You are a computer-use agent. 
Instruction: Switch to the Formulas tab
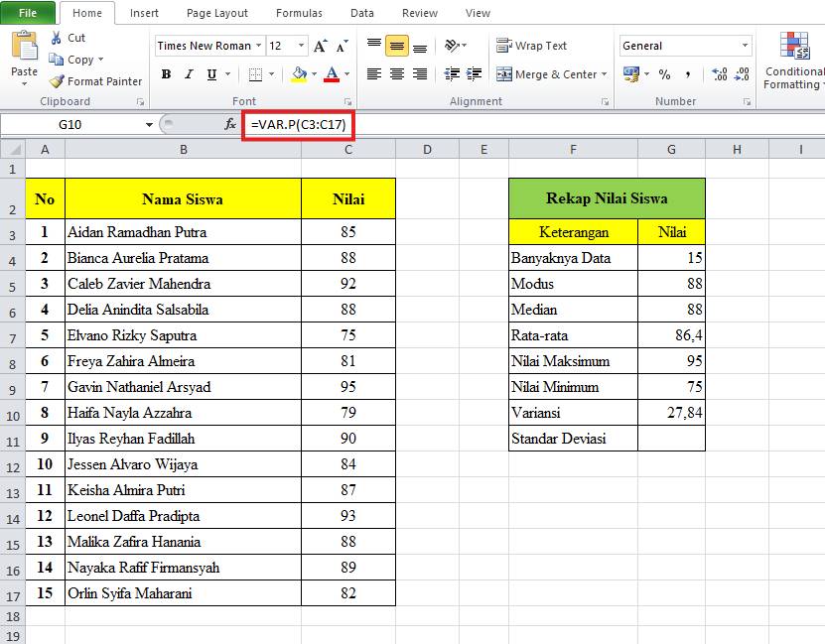(299, 13)
